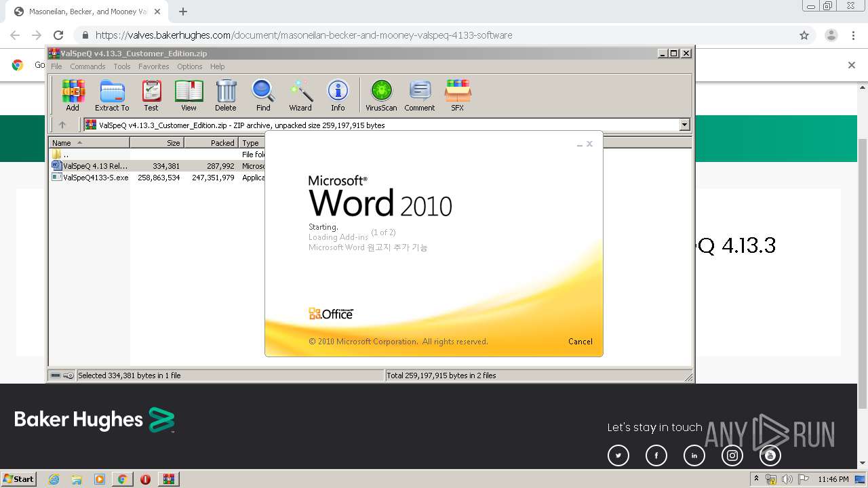Screen dimensions: 868x488
Task: Open a new Chrome tab
Action: 183,12
